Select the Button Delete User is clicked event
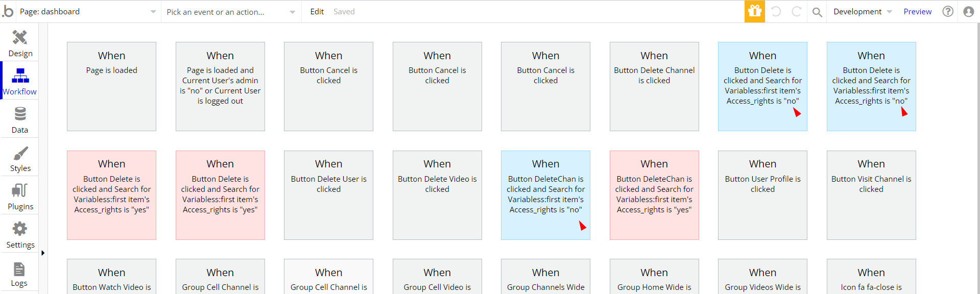Image resolution: width=980 pixels, height=294 pixels. [x=328, y=195]
